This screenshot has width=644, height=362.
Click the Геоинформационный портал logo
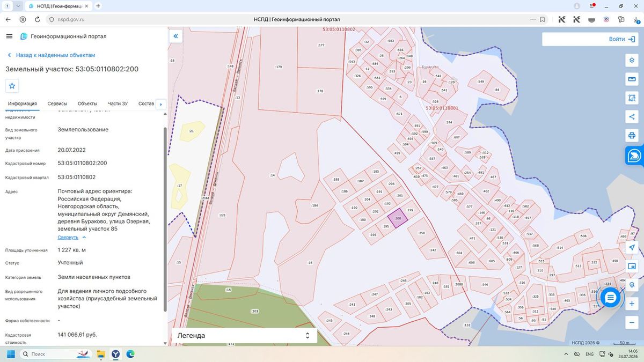(63, 36)
